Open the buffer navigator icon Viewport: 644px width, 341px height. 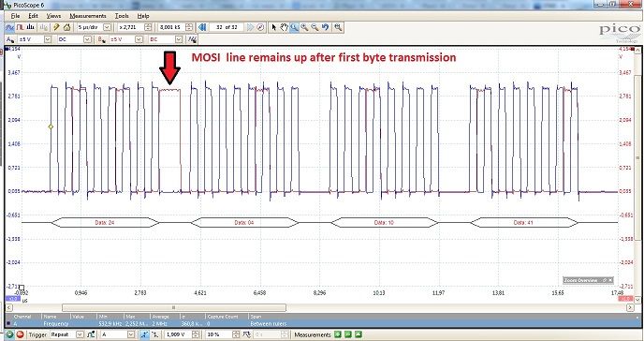(x=260, y=27)
